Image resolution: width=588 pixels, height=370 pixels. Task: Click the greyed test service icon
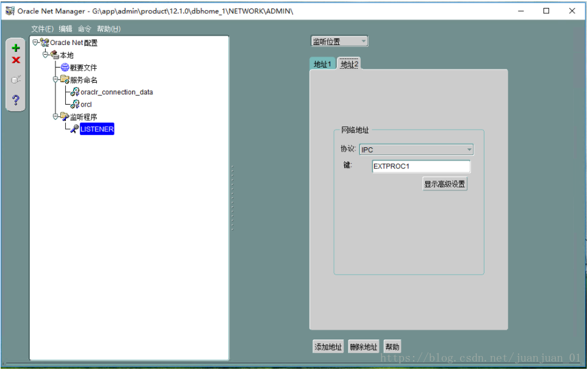(x=16, y=79)
